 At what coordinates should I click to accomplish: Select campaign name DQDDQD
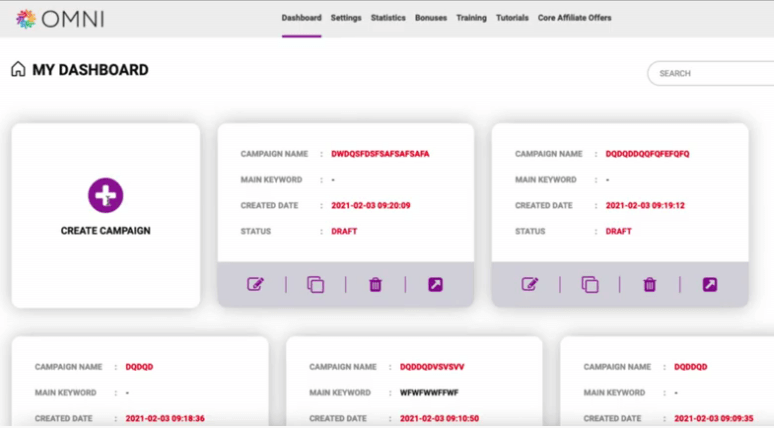[691, 367]
